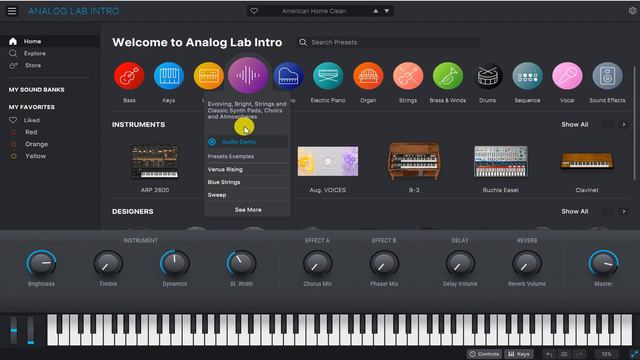Like the current preset with heart icon

point(254,11)
